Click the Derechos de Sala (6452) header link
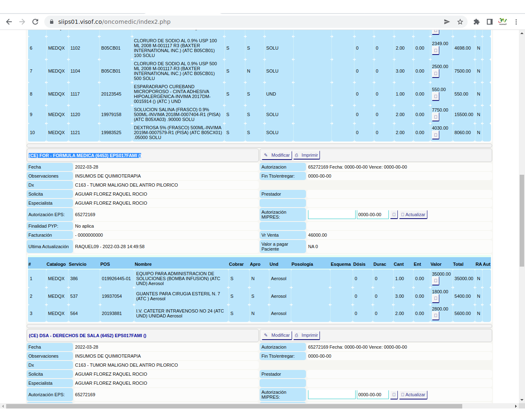 pyautogui.click(x=87, y=336)
